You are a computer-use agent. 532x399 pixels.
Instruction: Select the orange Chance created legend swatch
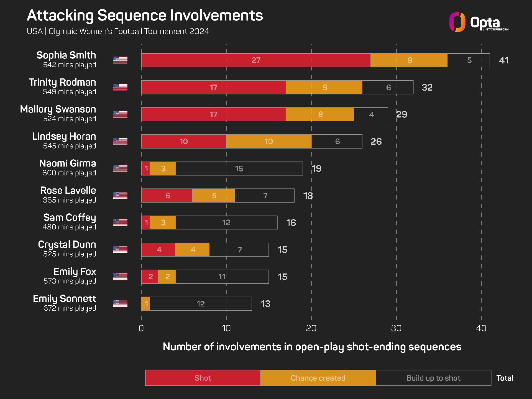pyautogui.click(x=318, y=378)
